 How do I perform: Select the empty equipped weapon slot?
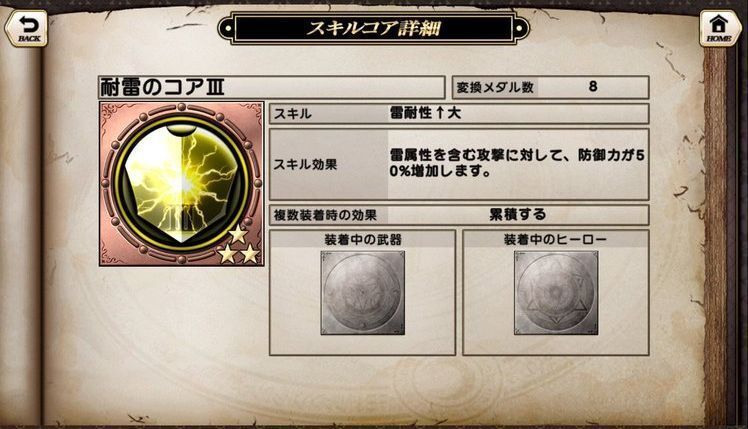click(x=363, y=293)
